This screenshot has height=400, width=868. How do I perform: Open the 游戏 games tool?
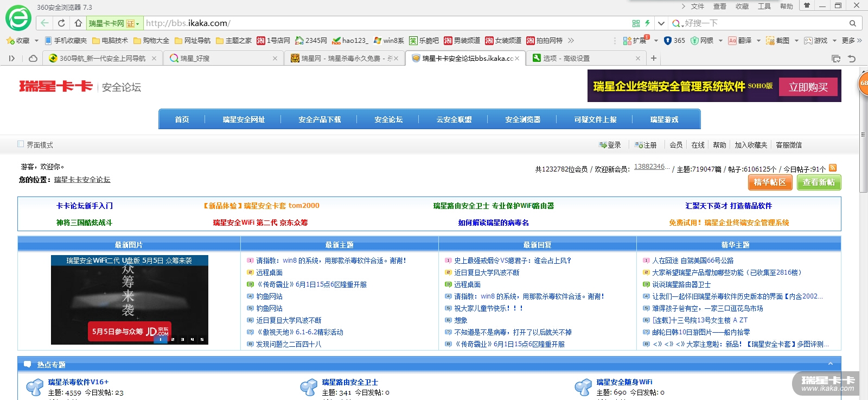pyautogui.click(x=816, y=41)
